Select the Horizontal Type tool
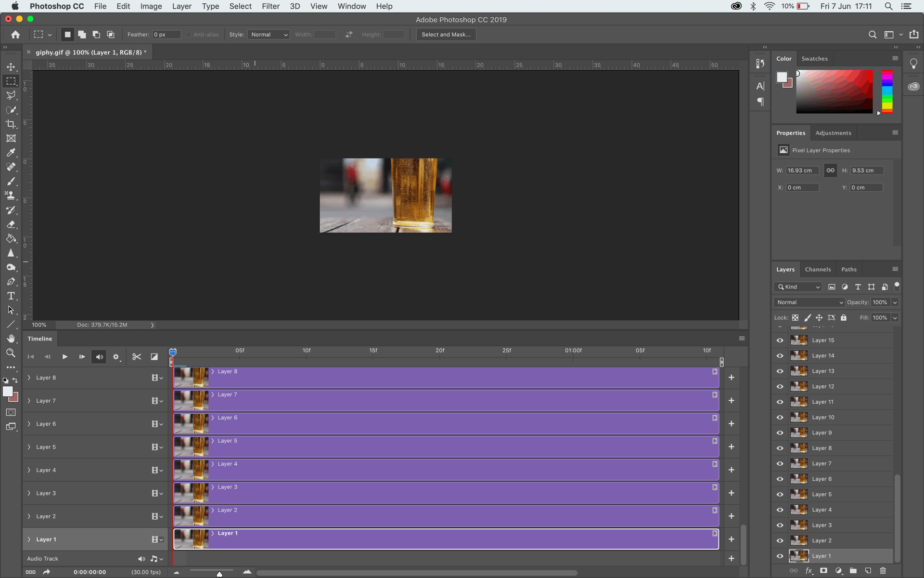Image resolution: width=924 pixels, height=578 pixels. pos(11,296)
